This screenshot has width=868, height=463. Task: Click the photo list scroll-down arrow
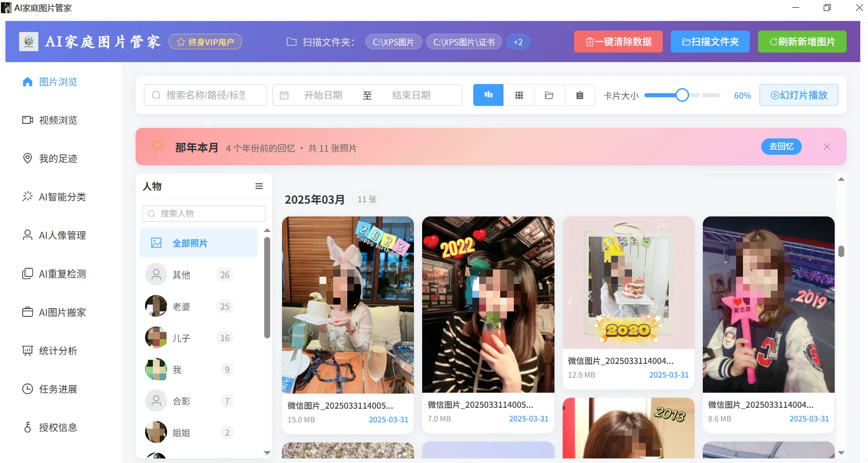coord(841,453)
